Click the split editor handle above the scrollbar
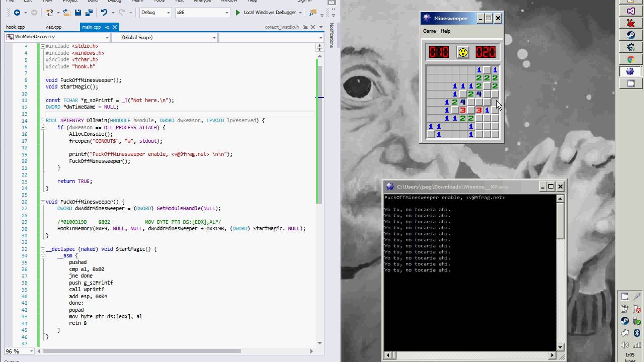 pos(319,47)
